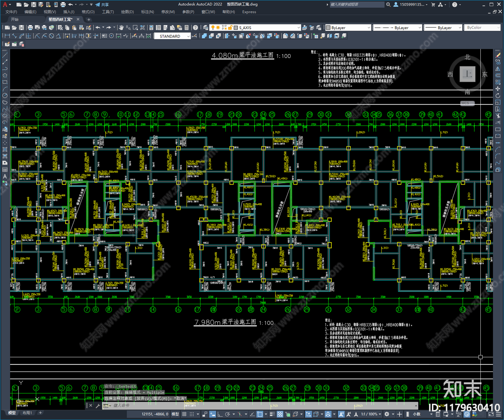Switch to the 布局1 layout tab
The height and width of the screenshot is (420, 504).
(27, 413)
